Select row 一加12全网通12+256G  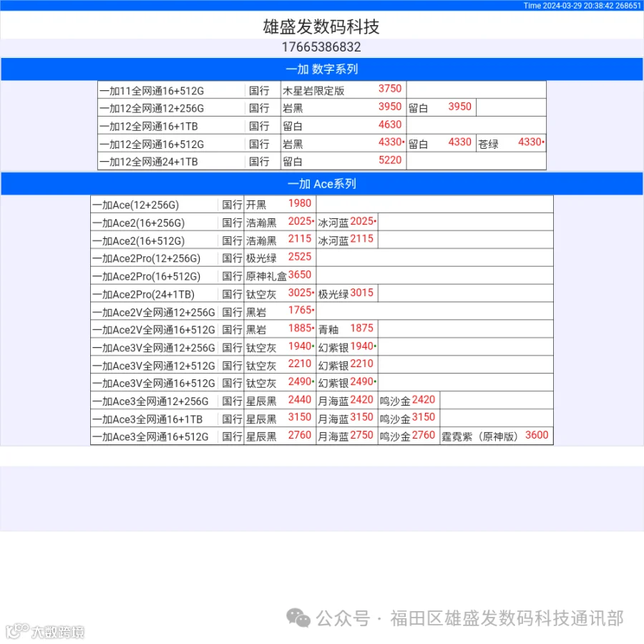322,107
